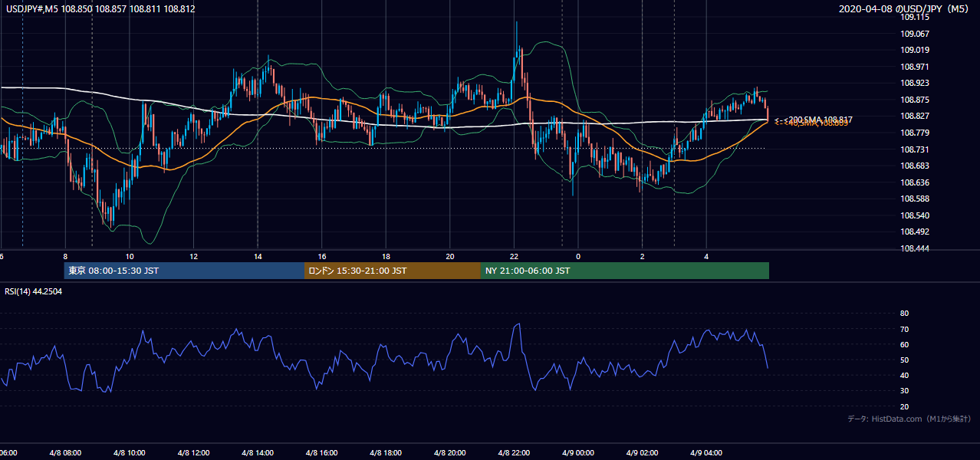Click the 109.115 price axis label
980x460 pixels.
[x=915, y=18]
